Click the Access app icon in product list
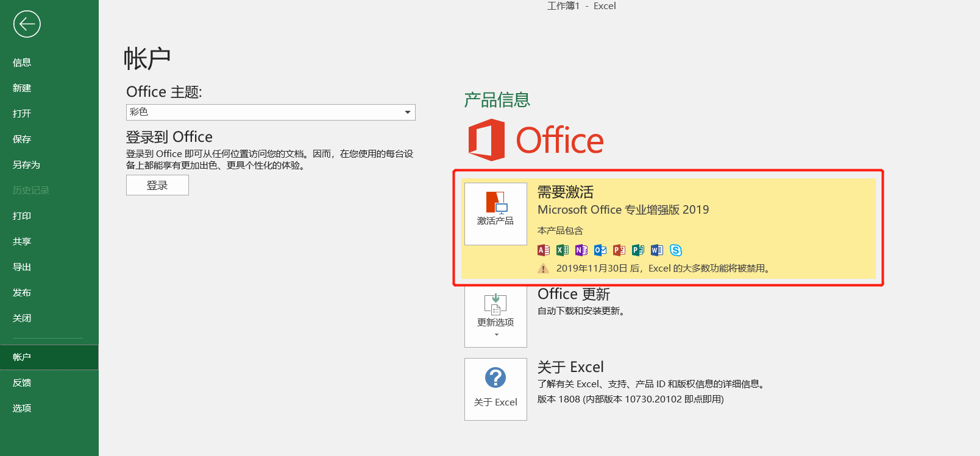The width and height of the screenshot is (980, 456). (544, 250)
